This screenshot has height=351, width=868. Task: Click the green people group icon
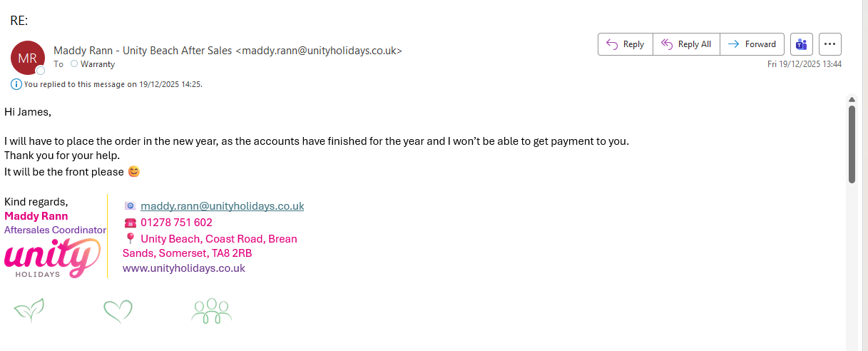coord(212,310)
